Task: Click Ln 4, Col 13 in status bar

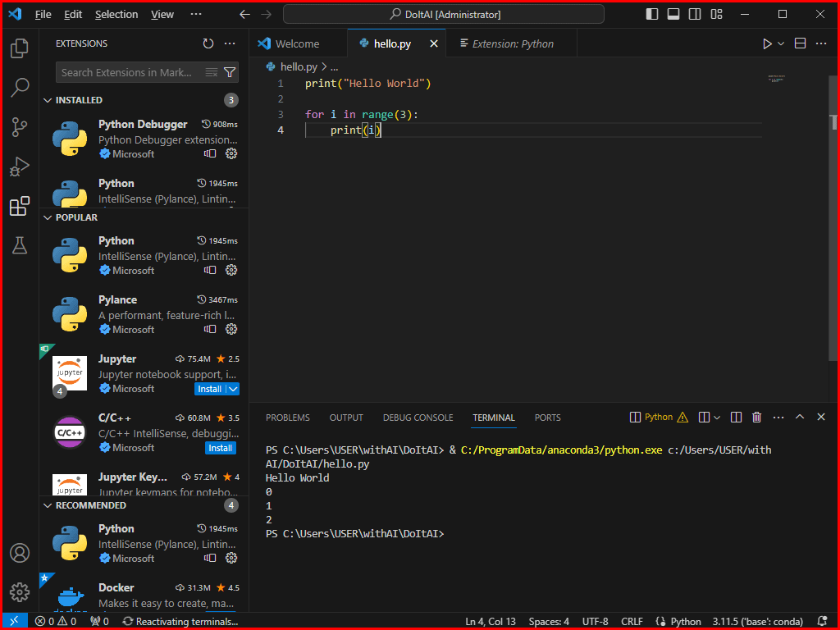Action: (491, 622)
